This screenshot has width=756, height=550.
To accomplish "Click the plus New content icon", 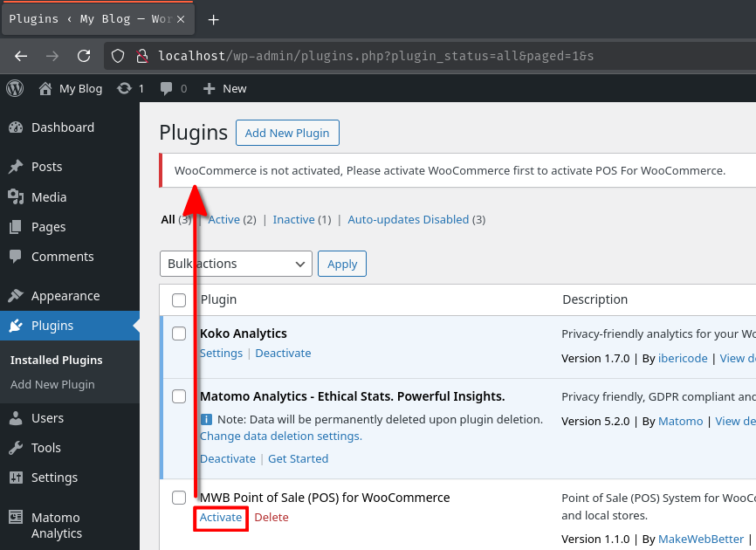I will click(x=209, y=89).
